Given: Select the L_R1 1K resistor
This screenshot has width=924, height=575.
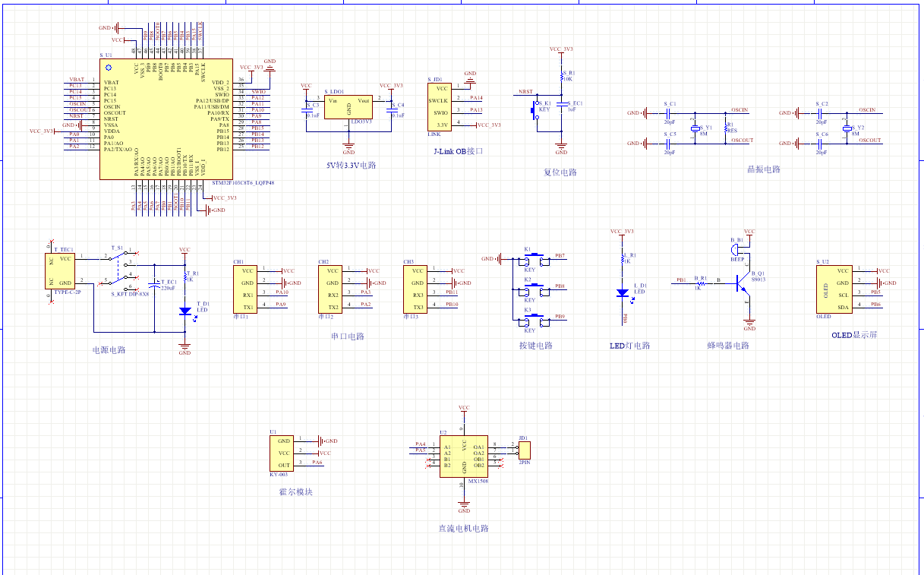Looking at the screenshot, I should (x=623, y=259).
